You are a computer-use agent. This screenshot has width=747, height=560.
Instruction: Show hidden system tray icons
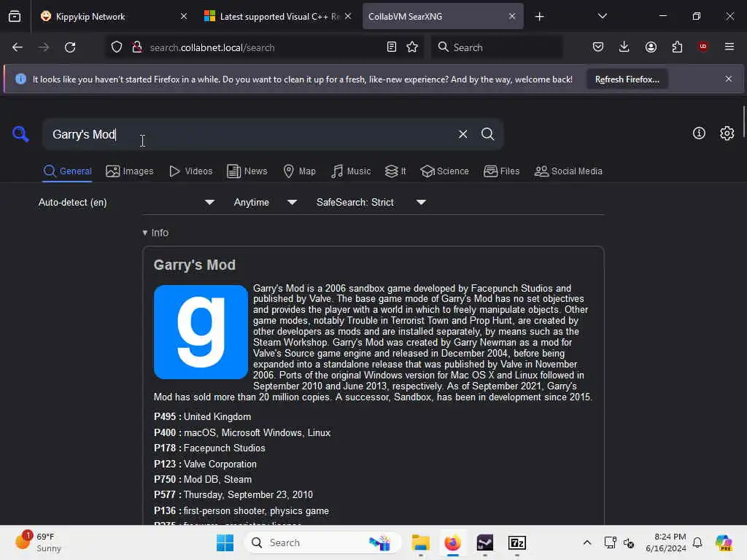click(x=587, y=542)
